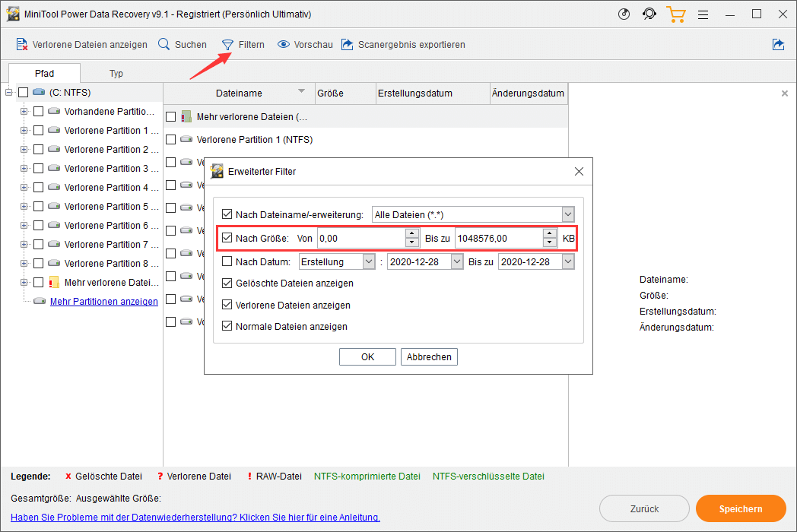Expand Verlorene Partition 1 tree node
Screen dimensions: 797x532
coord(24,131)
